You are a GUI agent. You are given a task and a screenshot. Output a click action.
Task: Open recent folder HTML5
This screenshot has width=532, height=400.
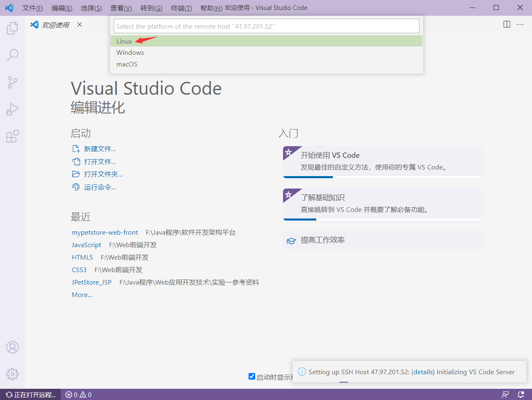coord(82,257)
